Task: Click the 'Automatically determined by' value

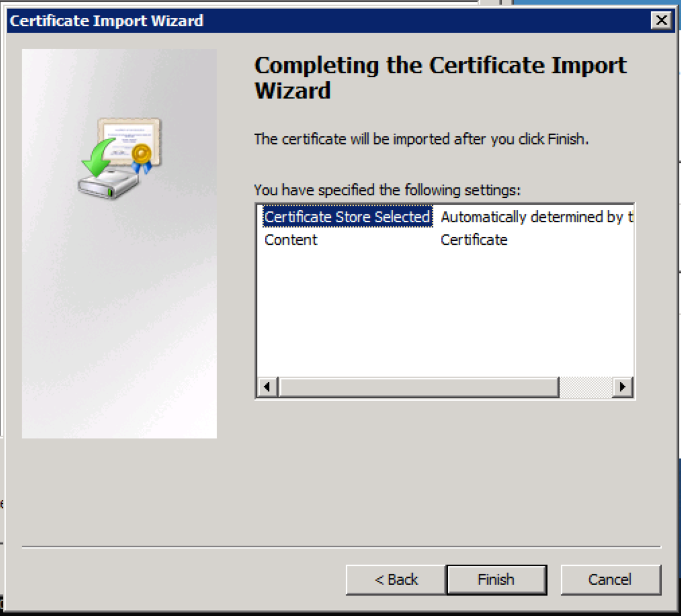Action: (x=536, y=217)
